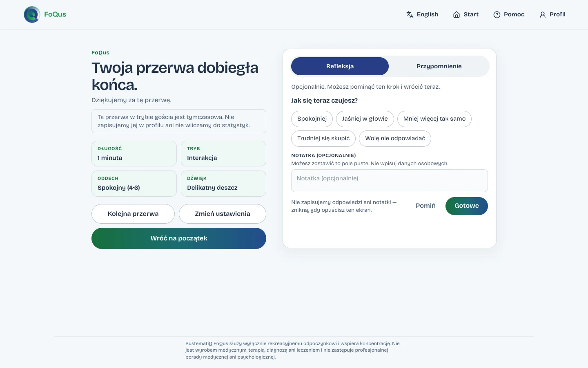This screenshot has width=588, height=368.
Task: Click the Opcjonalnie skip-step hint text
Action: tap(365, 87)
